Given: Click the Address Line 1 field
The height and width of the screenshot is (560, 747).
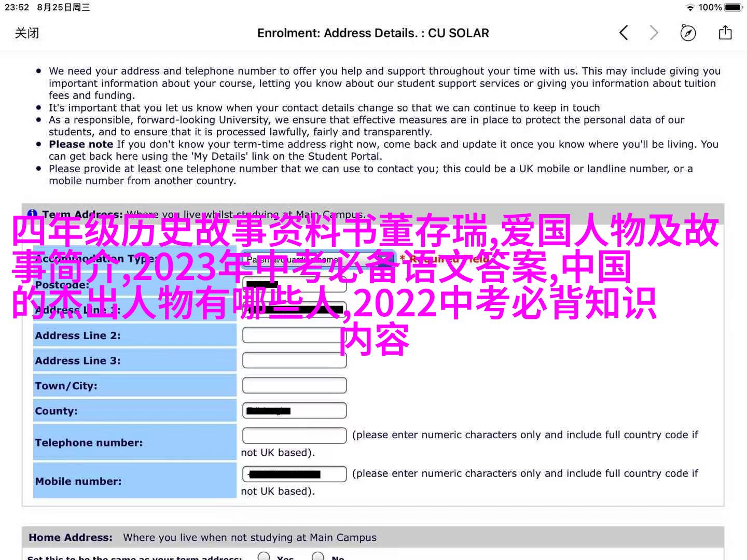Looking at the screenshot, I should point(294,310).
